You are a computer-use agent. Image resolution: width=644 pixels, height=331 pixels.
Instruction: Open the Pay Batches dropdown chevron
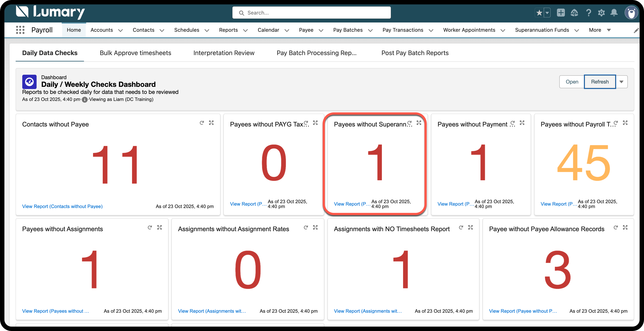point(370,30)
